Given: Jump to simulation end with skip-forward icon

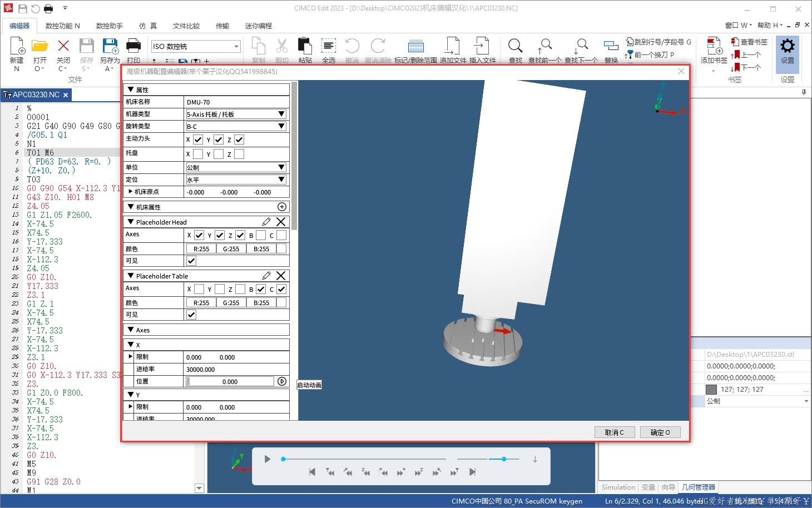Looking at the screenshot, I should coord(472,472).
